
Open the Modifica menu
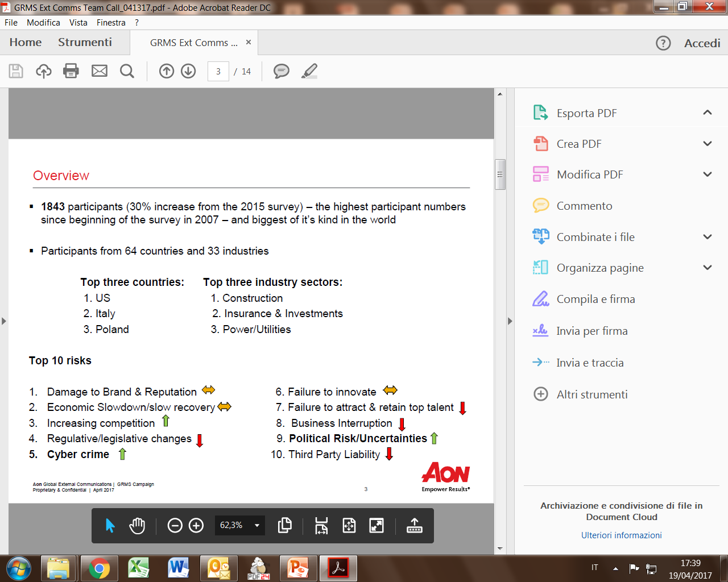(x=43, y=23)
